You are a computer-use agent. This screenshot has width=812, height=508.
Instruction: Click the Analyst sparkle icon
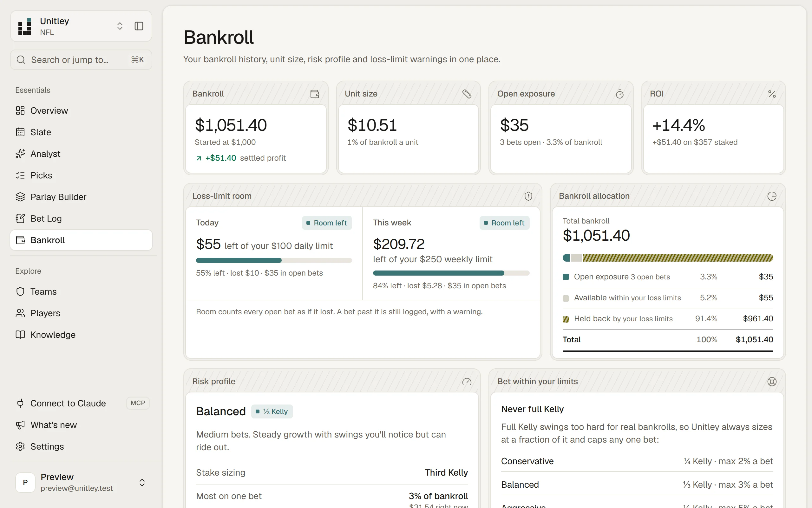20,154
